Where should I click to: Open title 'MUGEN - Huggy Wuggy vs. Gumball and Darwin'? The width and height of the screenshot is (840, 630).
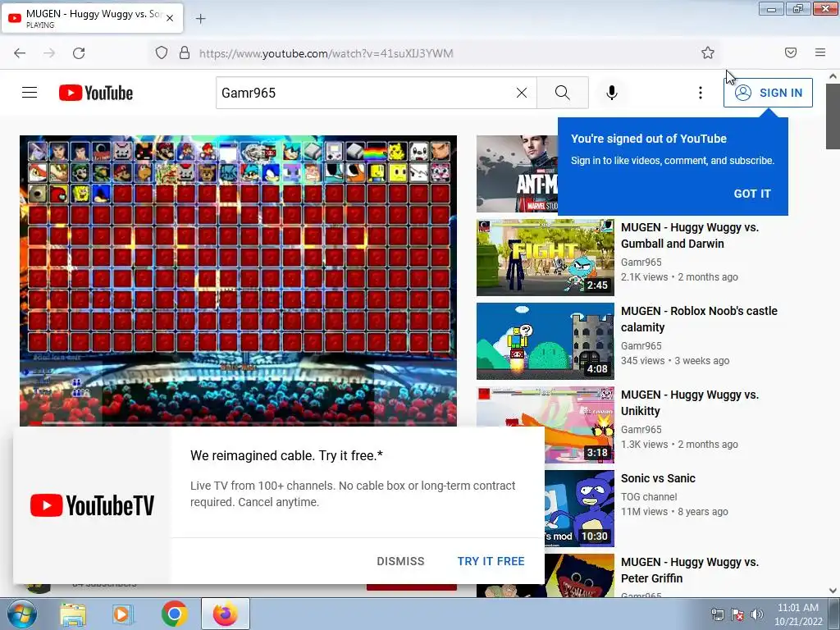pyautogui.click(x=689, y=235)
